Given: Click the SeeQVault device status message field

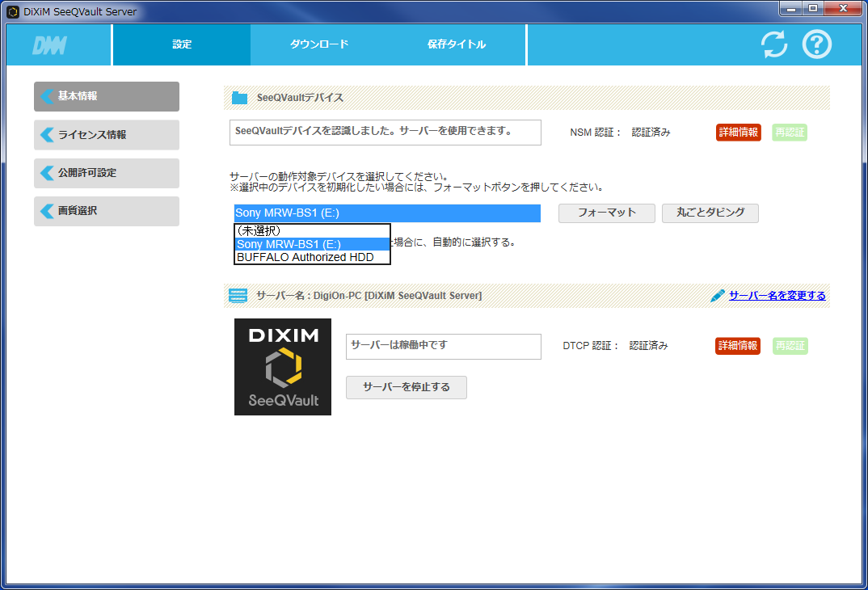Looking at the screenshot, I should tap(386, 133).
